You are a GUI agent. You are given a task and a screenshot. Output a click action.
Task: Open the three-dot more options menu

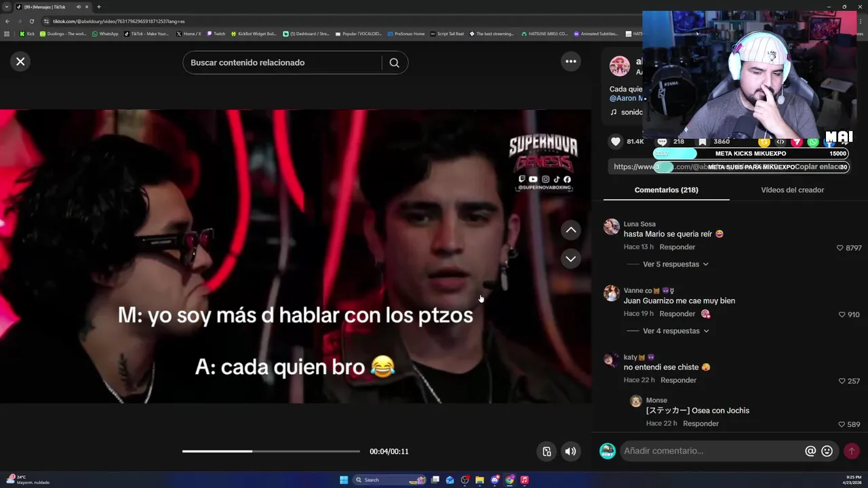[x=571, y=62]
